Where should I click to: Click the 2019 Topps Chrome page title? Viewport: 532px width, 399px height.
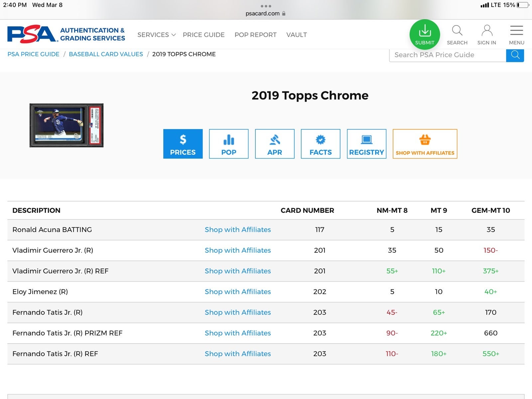click(x=310, y=95)
